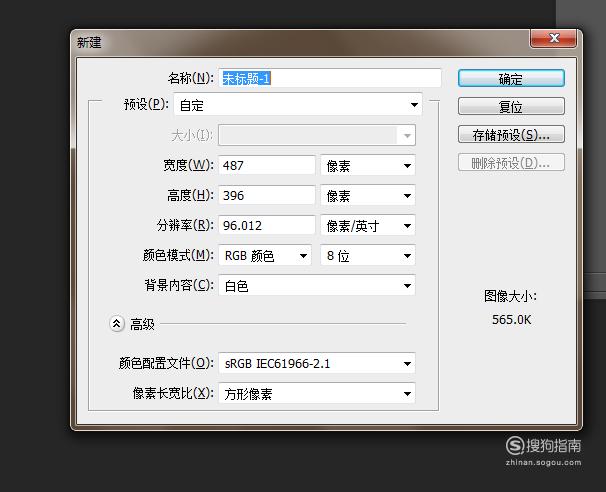
Task: Open 像素长宽比 dropdown showing 方形像素
Action: click(x=317, y=393)
